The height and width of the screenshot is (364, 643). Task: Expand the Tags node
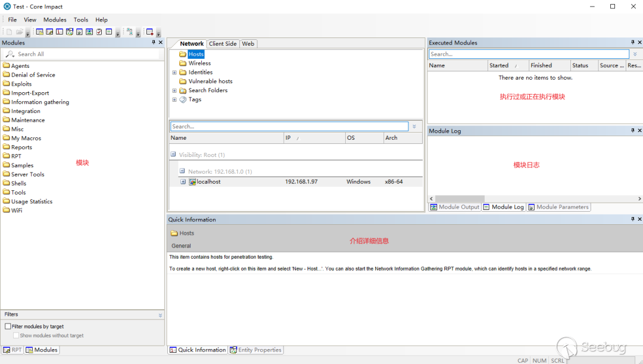pos(174,99)
